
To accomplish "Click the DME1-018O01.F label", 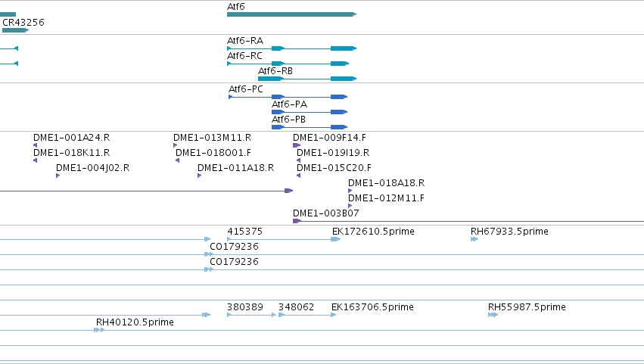I will [213, 153].
